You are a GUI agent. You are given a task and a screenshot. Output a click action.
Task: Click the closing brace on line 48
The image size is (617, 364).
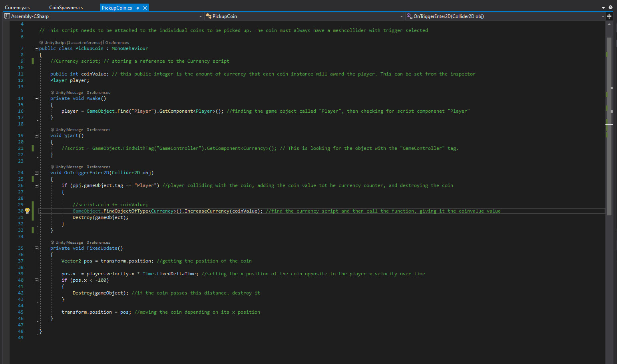coord(40,331)
